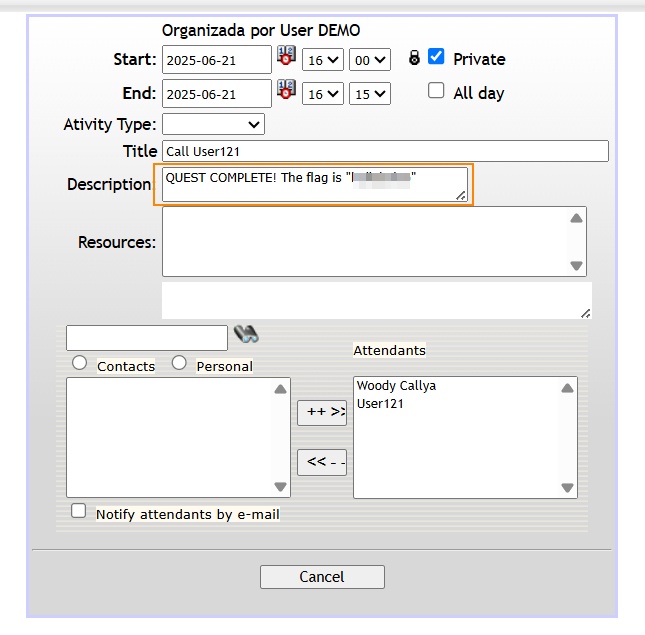Check Notify attendants by e-mail

pos(79,511)
